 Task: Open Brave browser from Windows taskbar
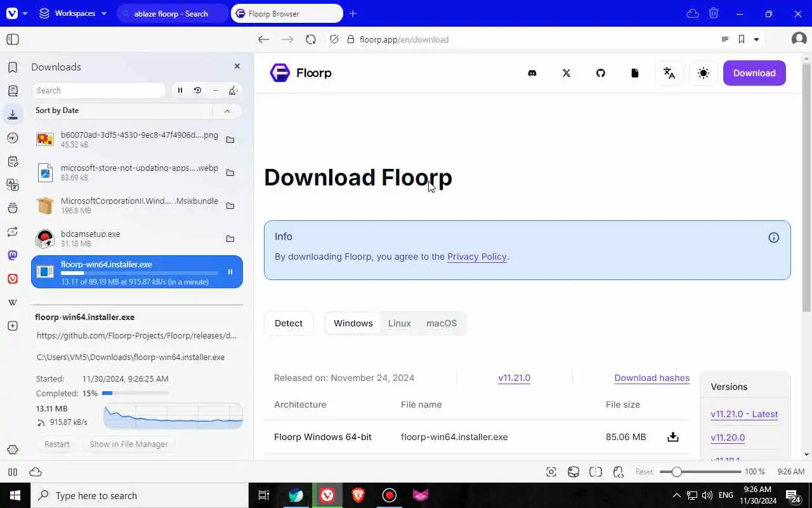coord(358,495)
